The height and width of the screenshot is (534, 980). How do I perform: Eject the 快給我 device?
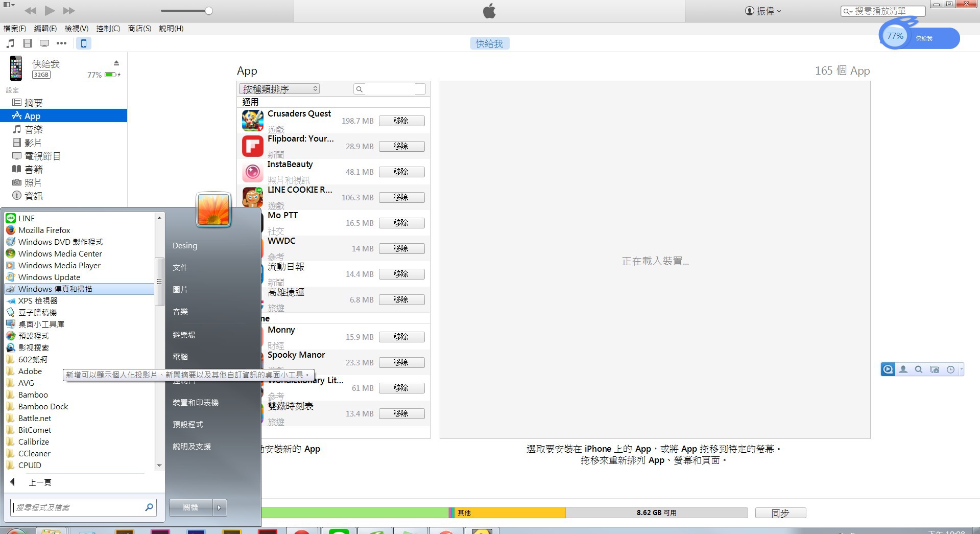pyautogui.click(x=116, y=63)
